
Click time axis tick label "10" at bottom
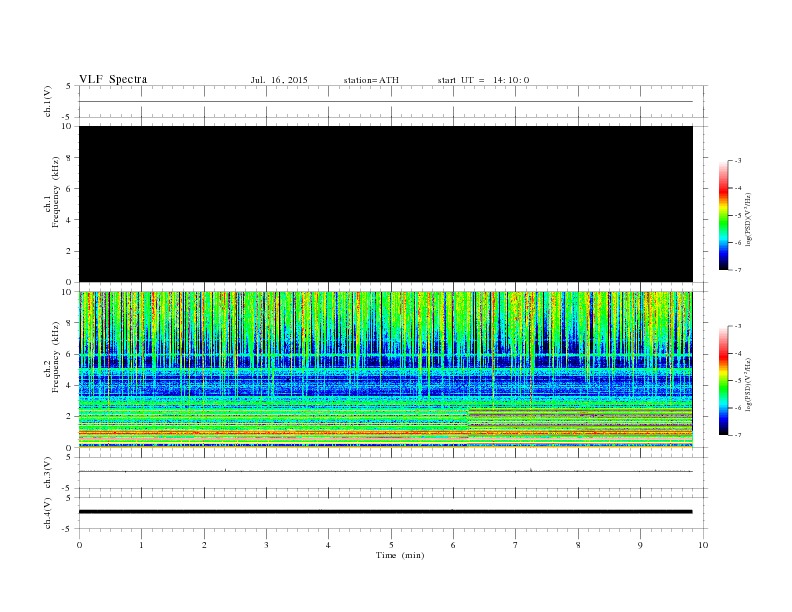pos(703,545)
